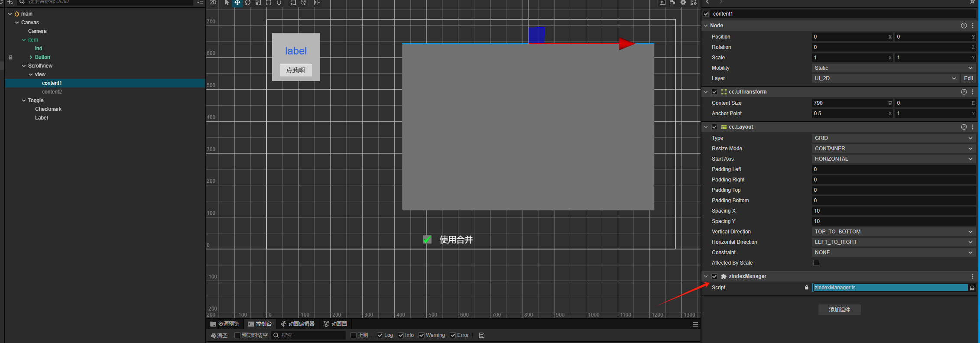
Task: Open the Vertical Direction dropdown
Action: 893,232
